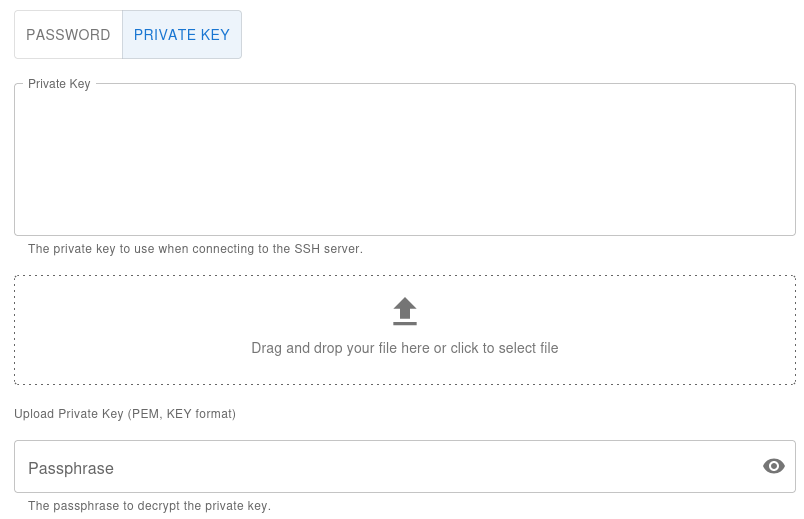
Task: Click the passphrase decrypt helper text
Action: [149, 506]
